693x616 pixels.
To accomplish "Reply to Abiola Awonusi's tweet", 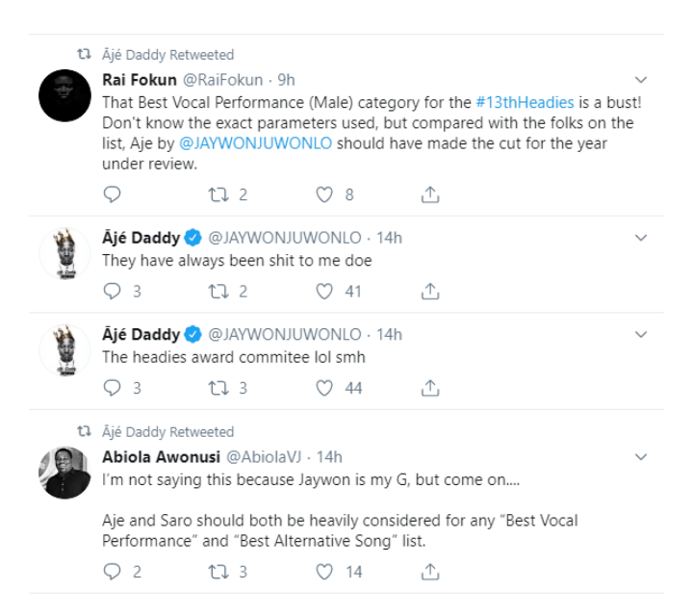I will pyautogui.click(x=112, y=571).
